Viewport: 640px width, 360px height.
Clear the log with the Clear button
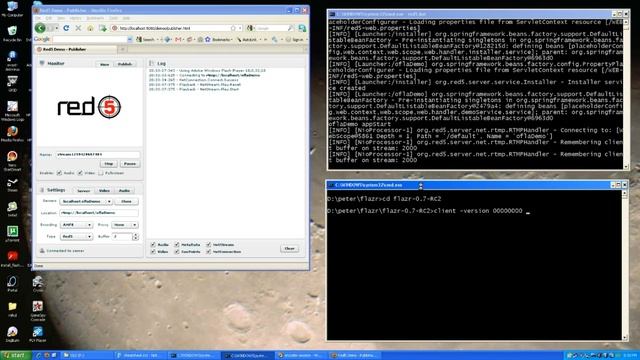click(x=289, y=248)
